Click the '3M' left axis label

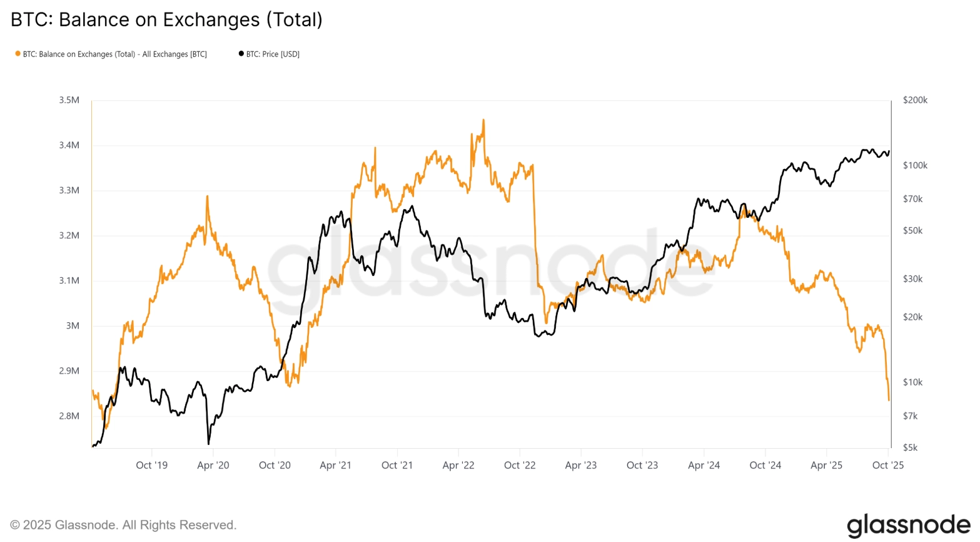point(73,325)
